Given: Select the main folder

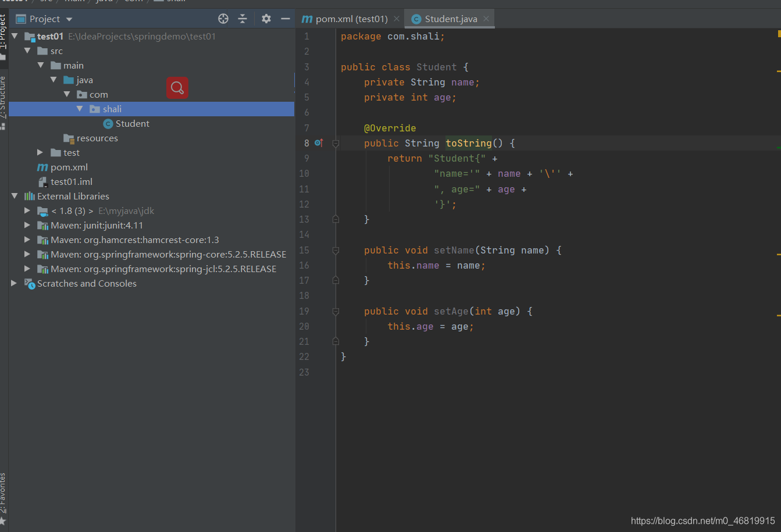Looking at the screenshot, I should (x=73, y=65).
